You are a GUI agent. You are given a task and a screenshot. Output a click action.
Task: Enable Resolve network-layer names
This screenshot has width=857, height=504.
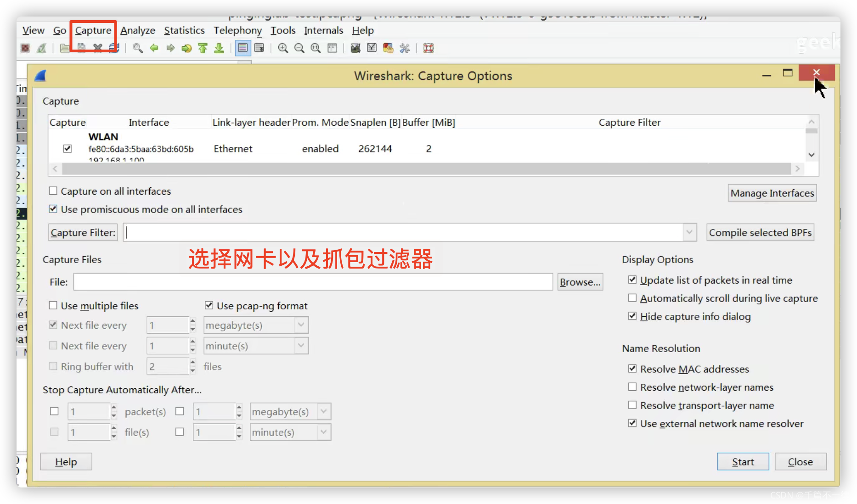632,387
